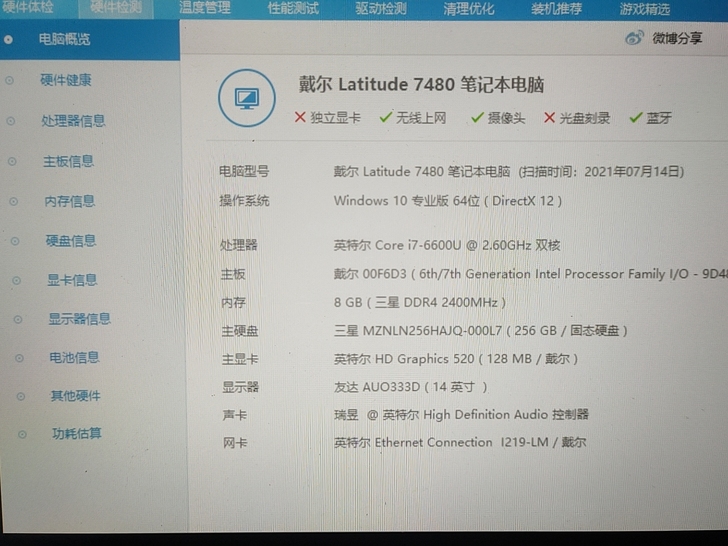
Task: Click the green check beside 摄像头
Action: tap(478, 117)
